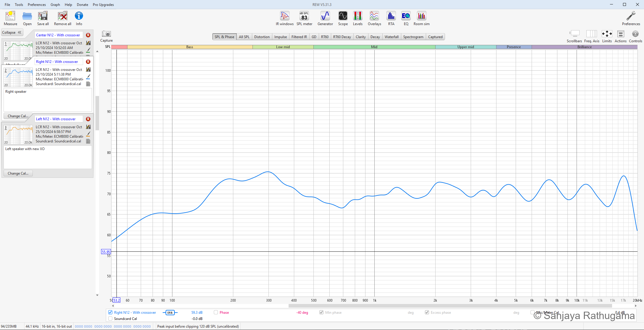Enable the Phase trace checkbox
Screen dimensions: 644x330
click(216, 312)
